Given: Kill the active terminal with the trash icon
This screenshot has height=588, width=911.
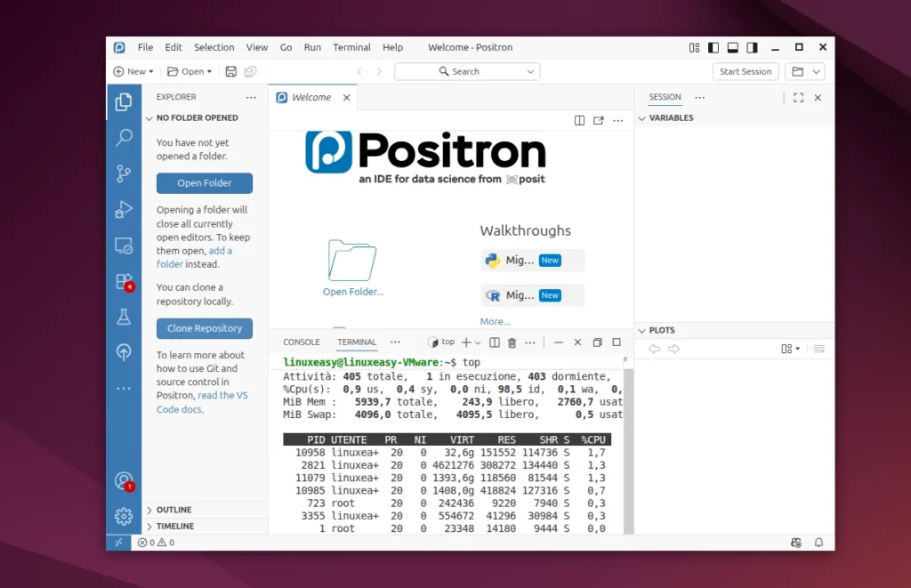Looking at the screenshot, I should [512, 342].
